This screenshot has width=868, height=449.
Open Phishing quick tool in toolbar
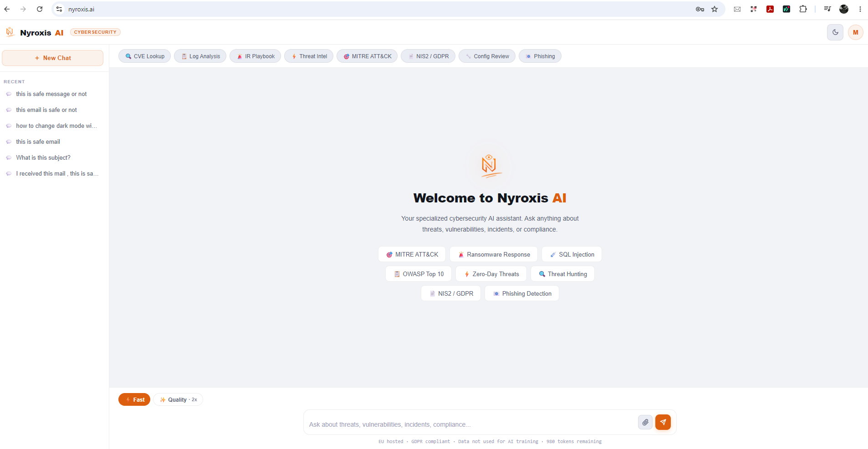tap(540, 56)
